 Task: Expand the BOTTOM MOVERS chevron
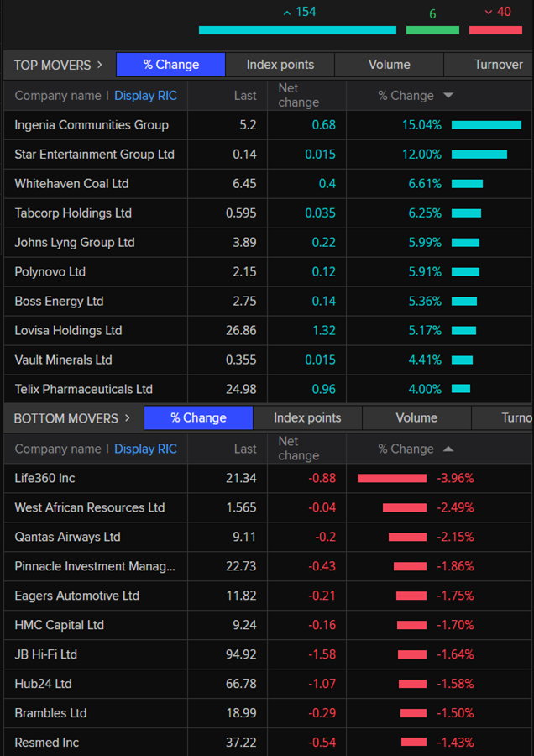(128, 417)
